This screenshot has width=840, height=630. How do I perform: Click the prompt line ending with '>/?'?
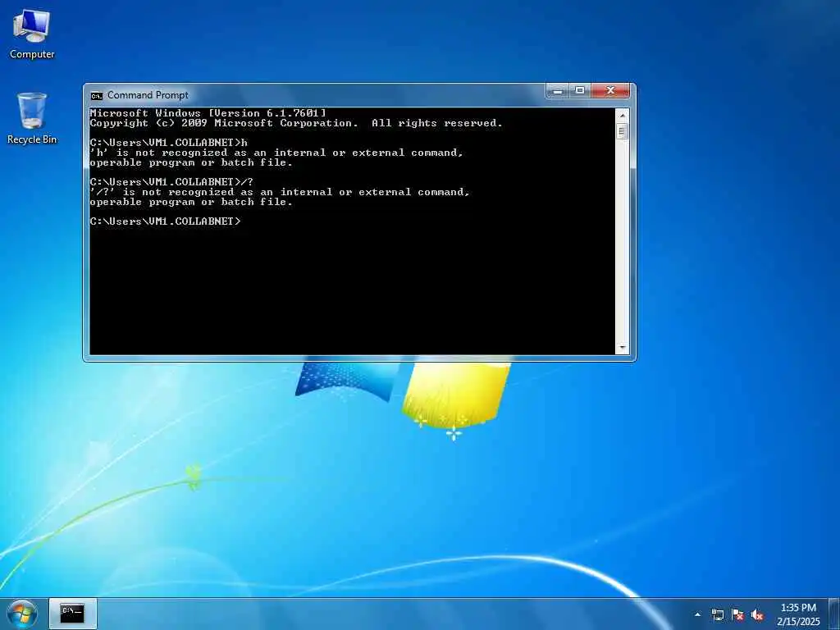click(x=171, y=182)
